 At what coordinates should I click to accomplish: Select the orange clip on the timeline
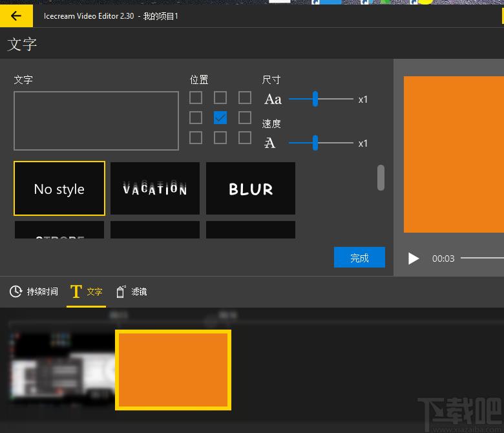(173, 370)
